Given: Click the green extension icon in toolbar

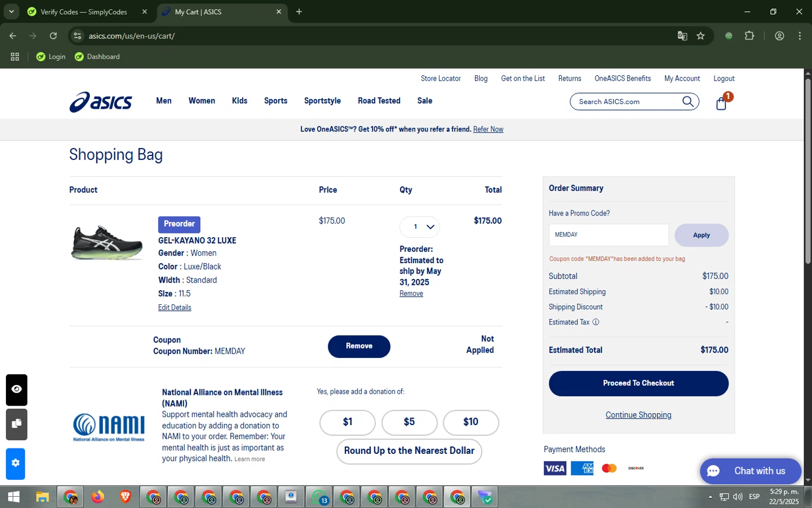Looking at the screenshot, I should (x=729, y=36).
